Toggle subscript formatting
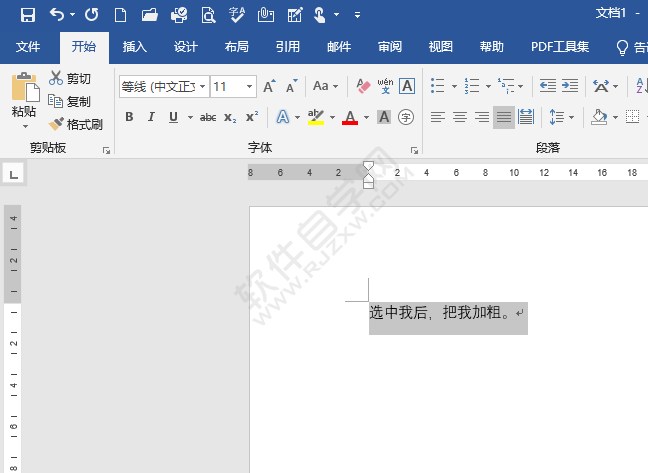Screen dimensions: 648x473 tap(230, 117)
